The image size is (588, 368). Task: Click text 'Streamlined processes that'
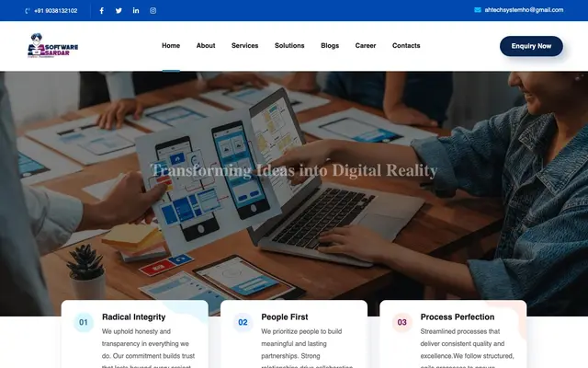(x=460, y=331)
